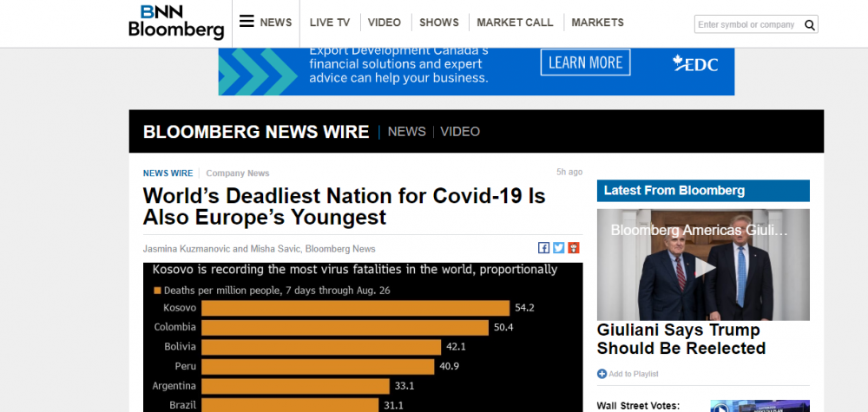Click the Brazil label in the chart
868x412 pixels.
click(x=182, y=405)
